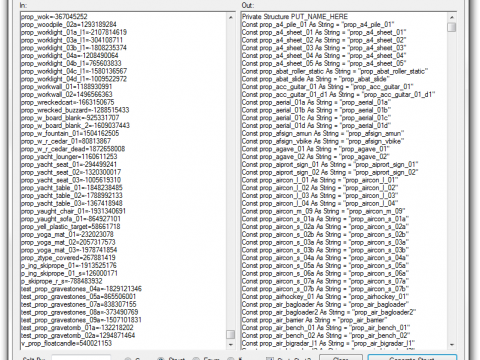Select the Const prop_a4_sheet_03 line
The width and height of the screenshot is (480, 360).
(324, 48)
